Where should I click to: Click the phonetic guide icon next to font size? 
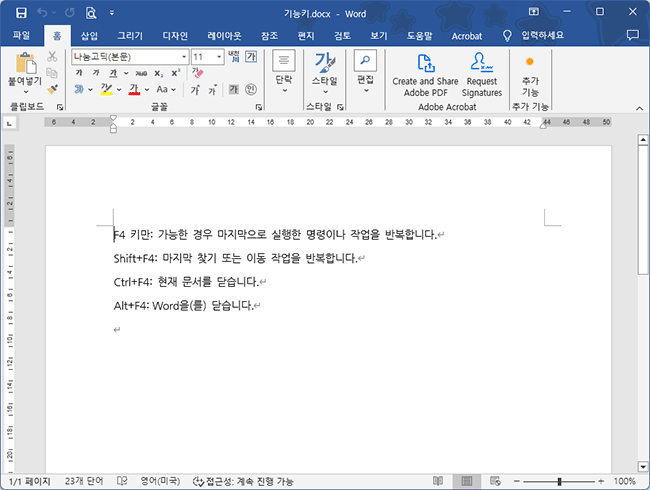234,56
